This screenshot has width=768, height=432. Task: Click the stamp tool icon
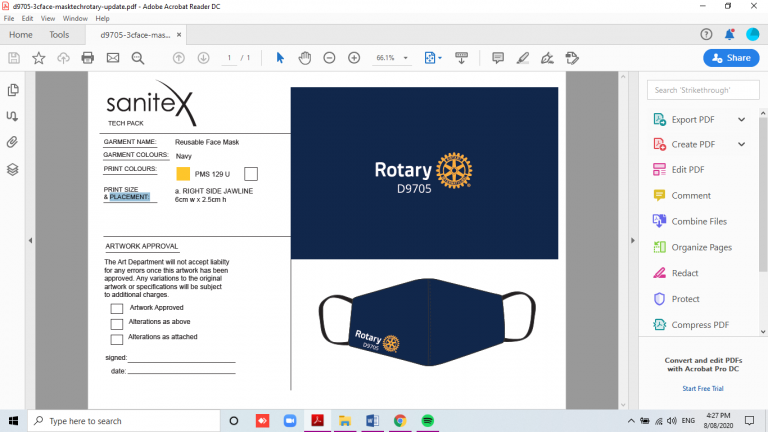pyautogui.click(x=572, y=58)
